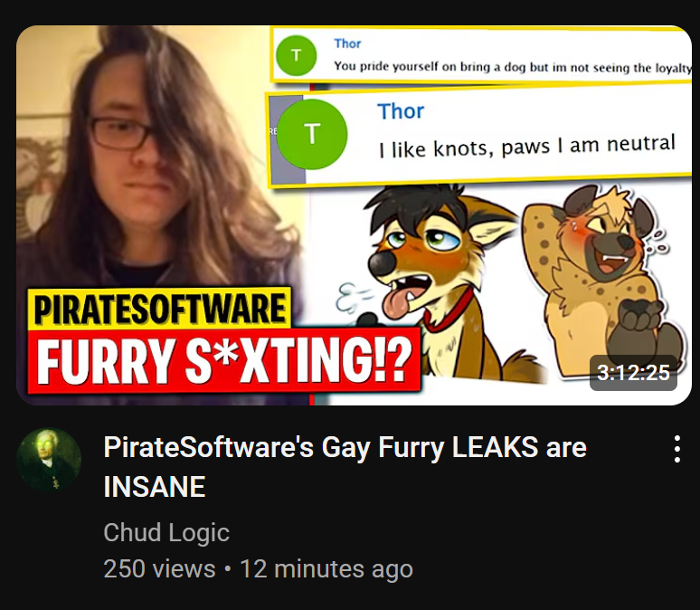The image size is (700, 610).
Task: Click the 'I like knots' message bubble
Action: coord(480,137)
